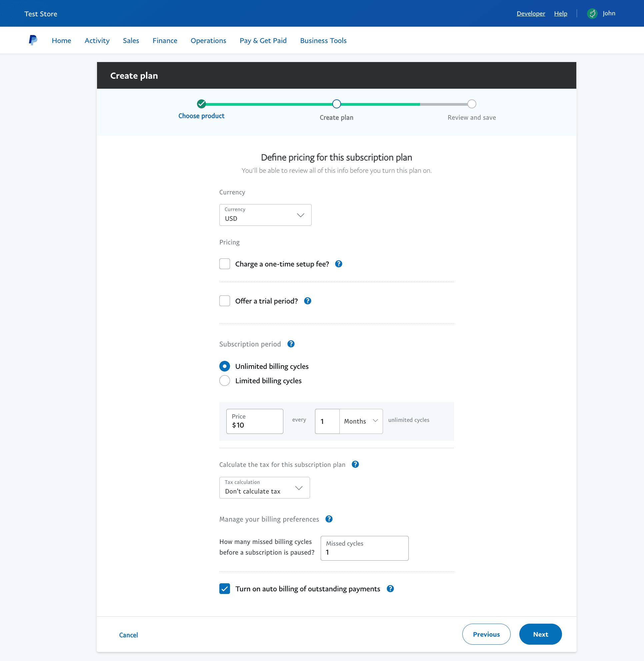The image size is (644, 661).
Task: Open auto billing help icon
Action: (x=390, y=589)
